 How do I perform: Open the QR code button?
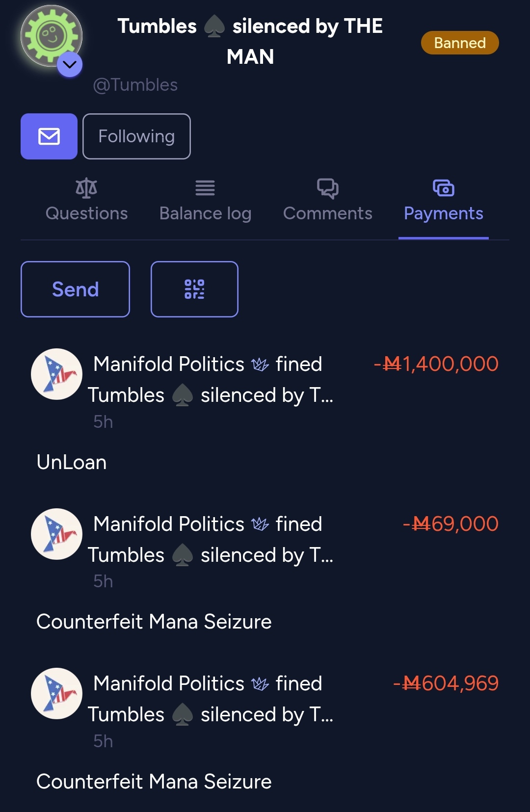click(x=194, y=289)
